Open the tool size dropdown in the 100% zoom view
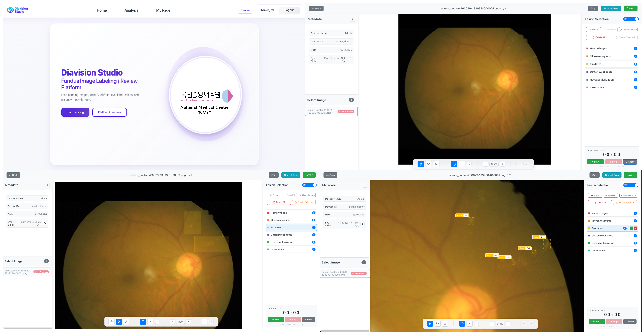Image resolution: width=644 pixels, height=334 pixels. coord(469,164)
